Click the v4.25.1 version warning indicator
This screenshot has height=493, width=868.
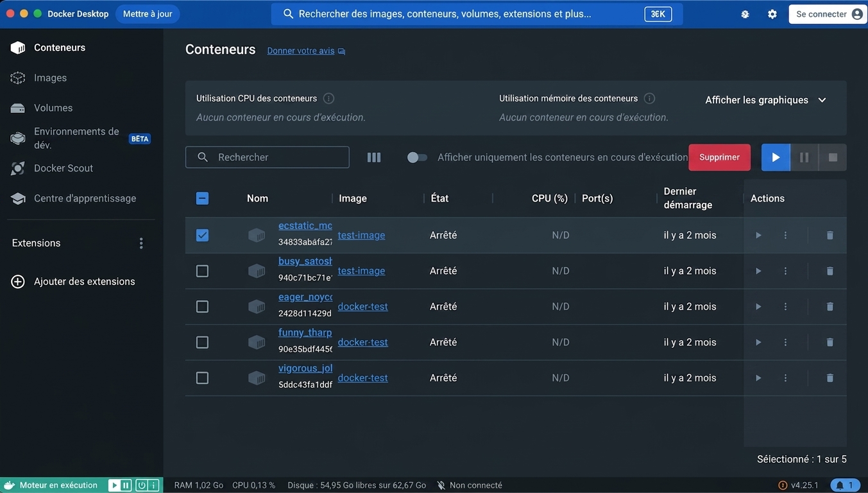click(x=798, y=485)
